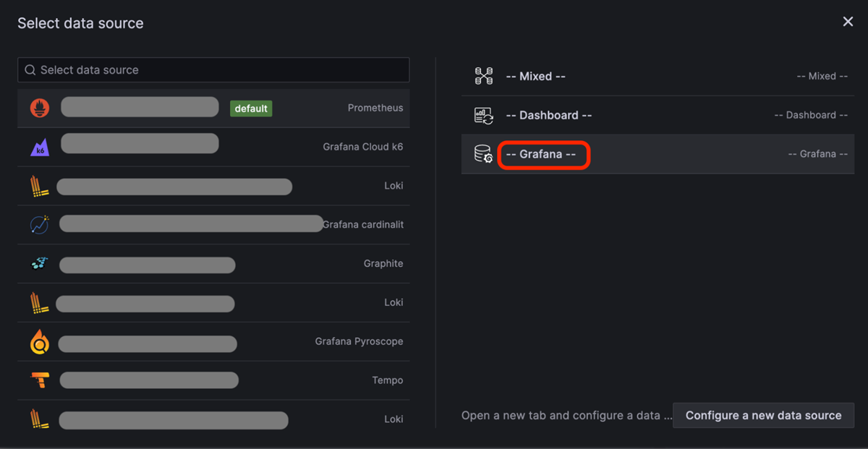
Task: Click the Tempo type label
Action: [388, 380]
